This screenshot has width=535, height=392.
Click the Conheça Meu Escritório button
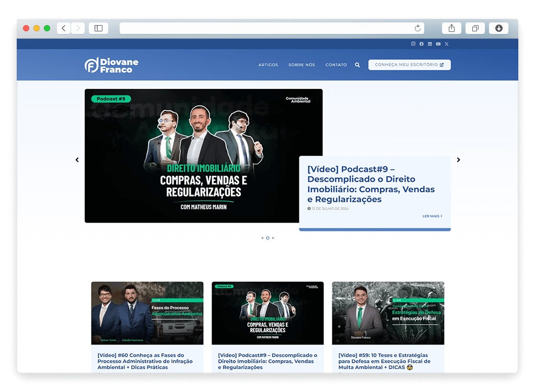click(409, 65)
